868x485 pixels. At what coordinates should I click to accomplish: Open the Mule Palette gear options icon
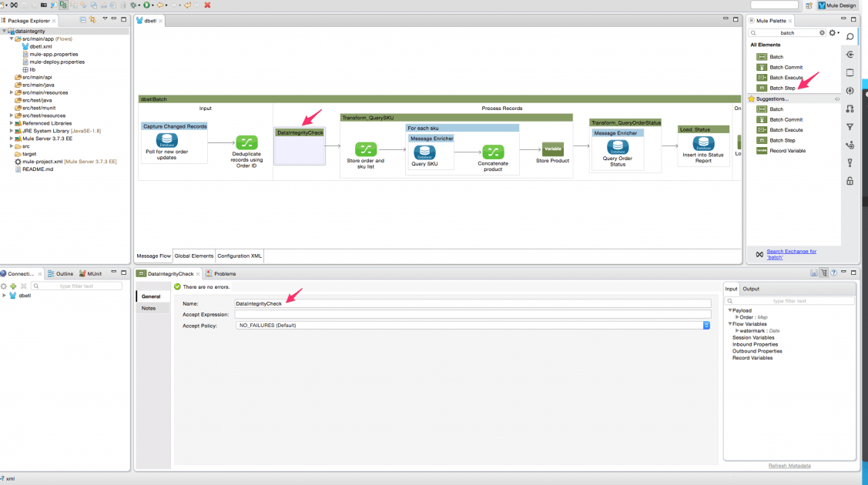point(832,32)
